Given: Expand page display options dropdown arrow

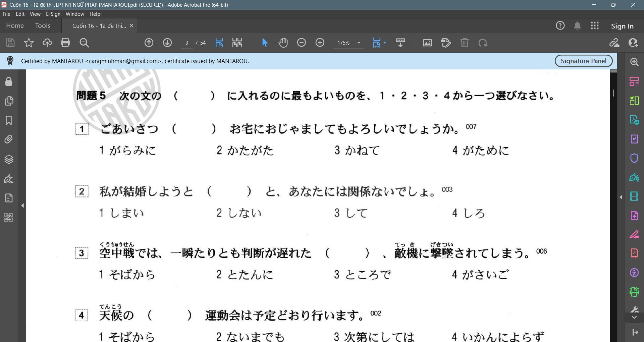Looking at the screenshot, I should click(385, 43).
